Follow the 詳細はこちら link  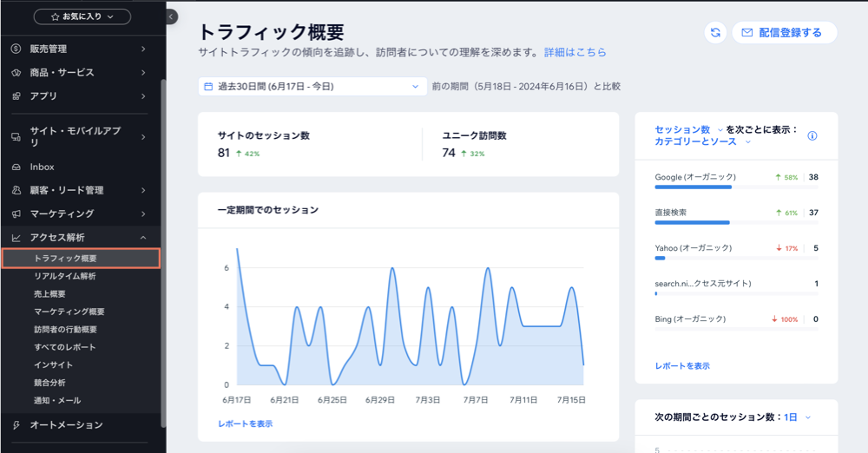(x=575, y=52)
